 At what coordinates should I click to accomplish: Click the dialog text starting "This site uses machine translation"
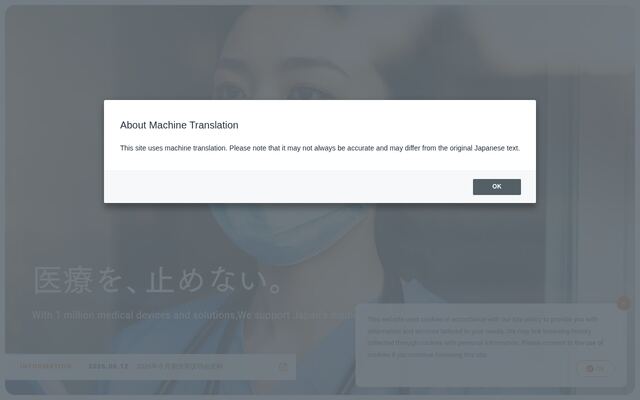(320, 148)
